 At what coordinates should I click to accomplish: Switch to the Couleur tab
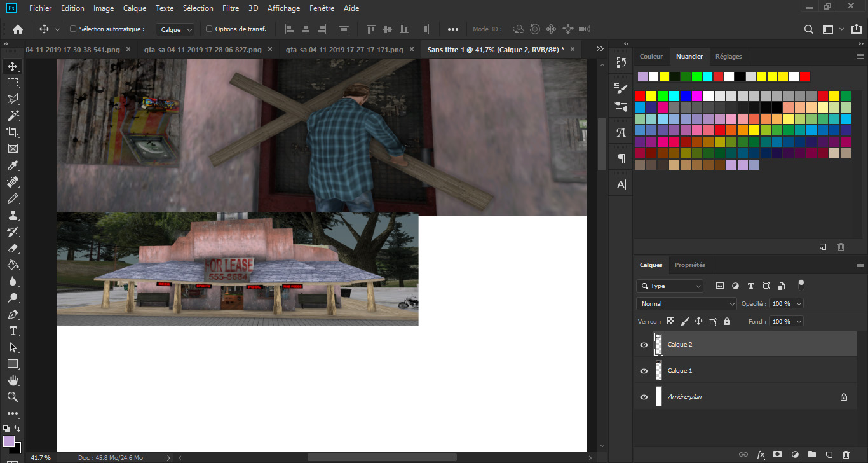(651, 56)
